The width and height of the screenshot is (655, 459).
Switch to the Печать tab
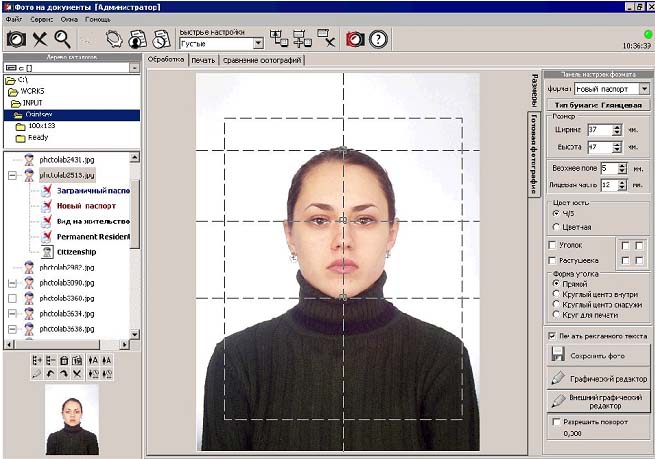[203, 60]
